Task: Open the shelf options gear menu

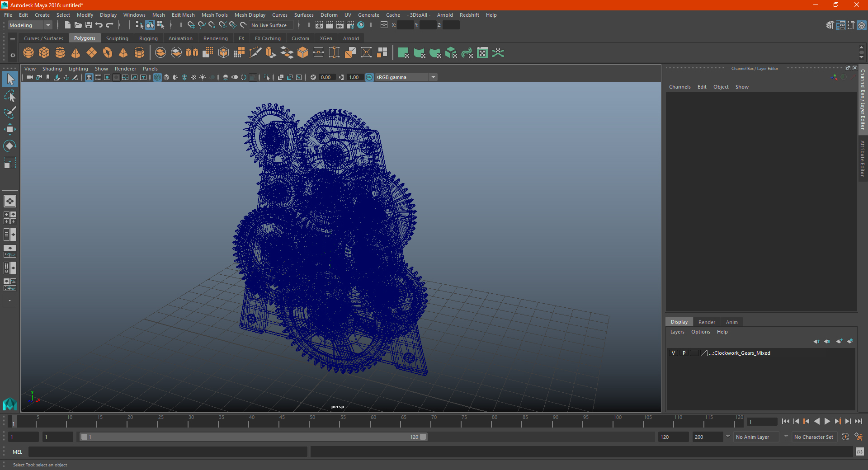Action: coord(13,55)
